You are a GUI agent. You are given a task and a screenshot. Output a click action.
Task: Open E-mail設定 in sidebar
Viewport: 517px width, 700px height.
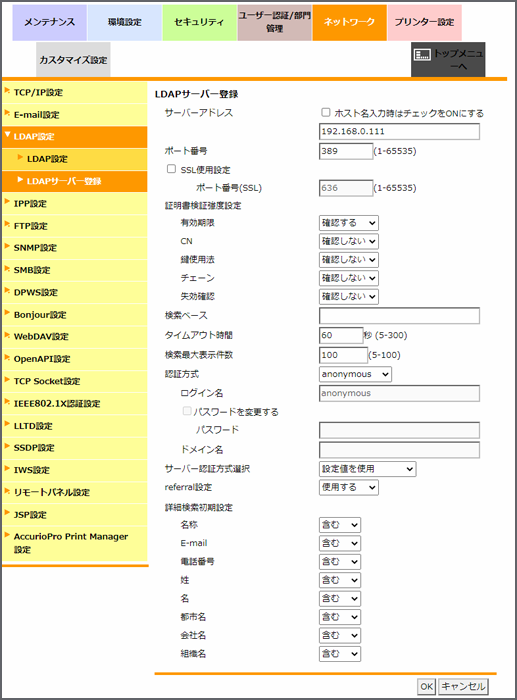coord(75,115)
